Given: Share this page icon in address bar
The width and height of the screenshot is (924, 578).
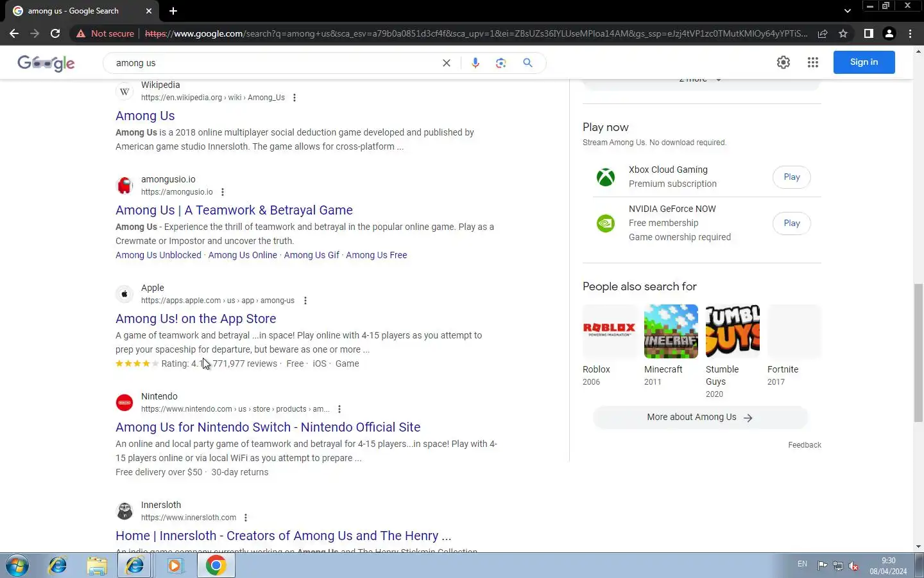Looking at the screenshot, I should 823,33.
